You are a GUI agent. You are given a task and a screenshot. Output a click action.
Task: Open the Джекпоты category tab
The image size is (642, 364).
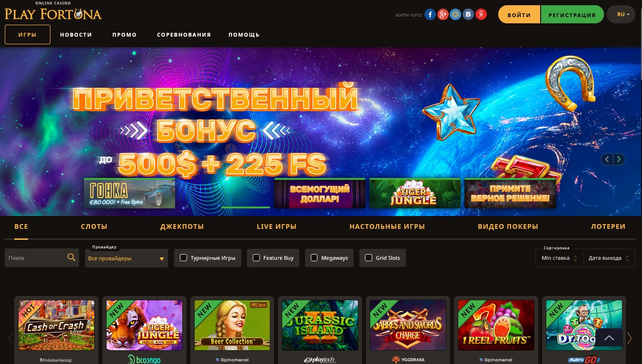182,226
